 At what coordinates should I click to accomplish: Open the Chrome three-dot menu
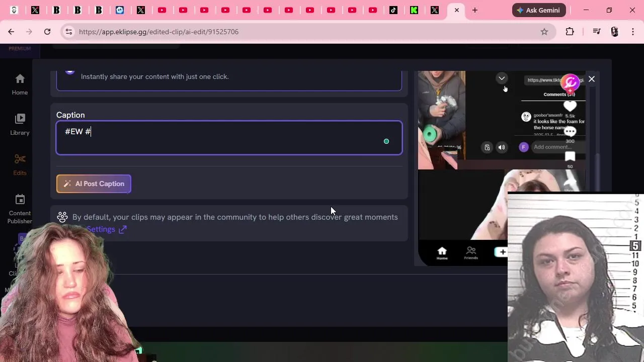[633, 32]
